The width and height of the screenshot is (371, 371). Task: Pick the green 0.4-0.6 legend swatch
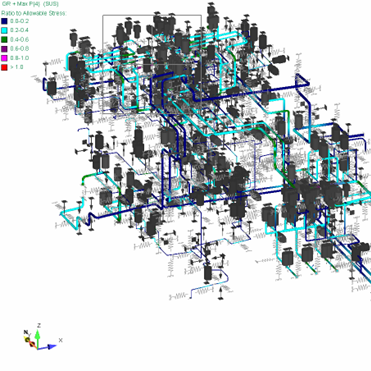[x=4, y=39]
